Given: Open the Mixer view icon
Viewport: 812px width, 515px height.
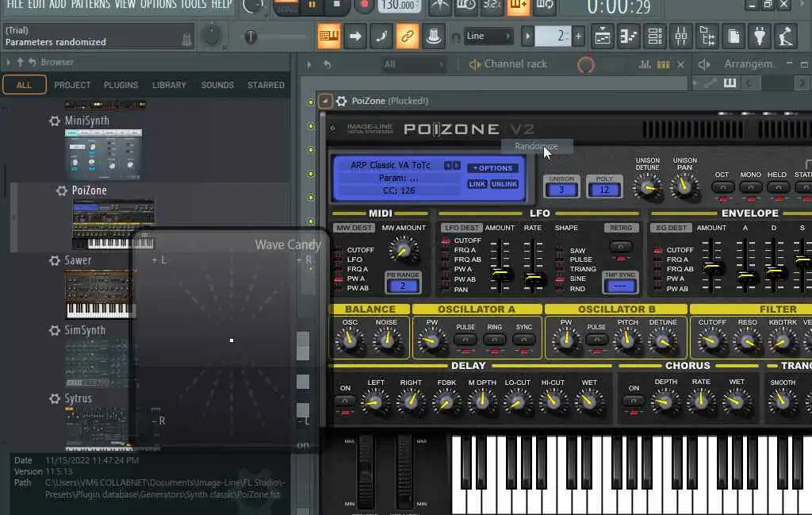Looking at the screenshot, I should (681, 37).
